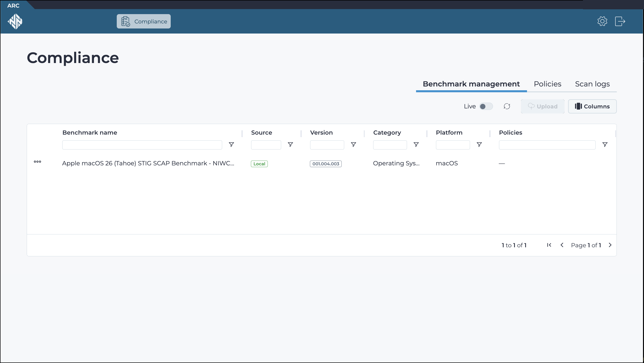Switch to the Policies tab

[547, 84]
